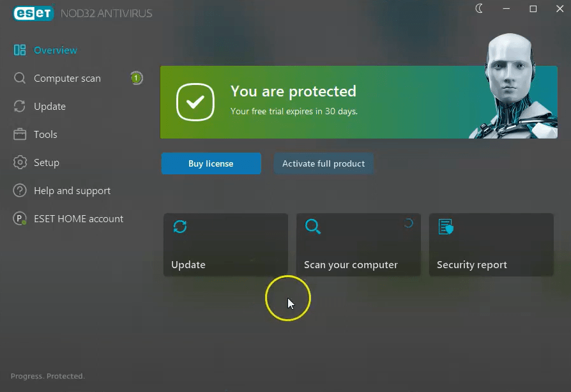This screenshot has width=571, height=392.
Task: Click the Buy license button
Action: pos(211,163)
